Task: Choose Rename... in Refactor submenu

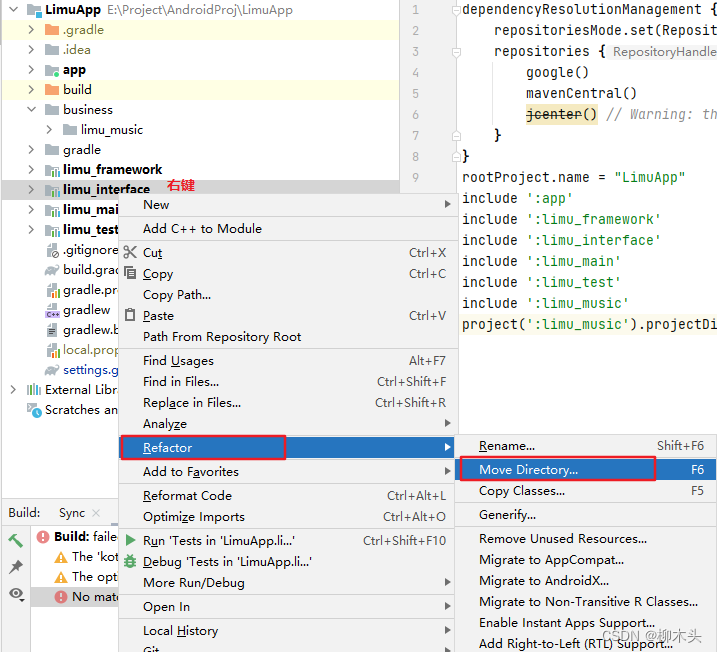Action: pos(586,446)
